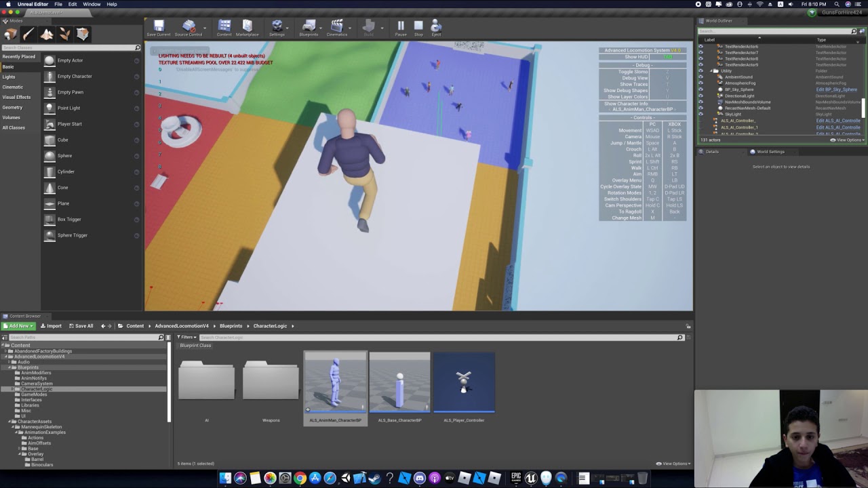868x488 pixels.
Task: Select the Place mode icon
Action: (10, 34)
